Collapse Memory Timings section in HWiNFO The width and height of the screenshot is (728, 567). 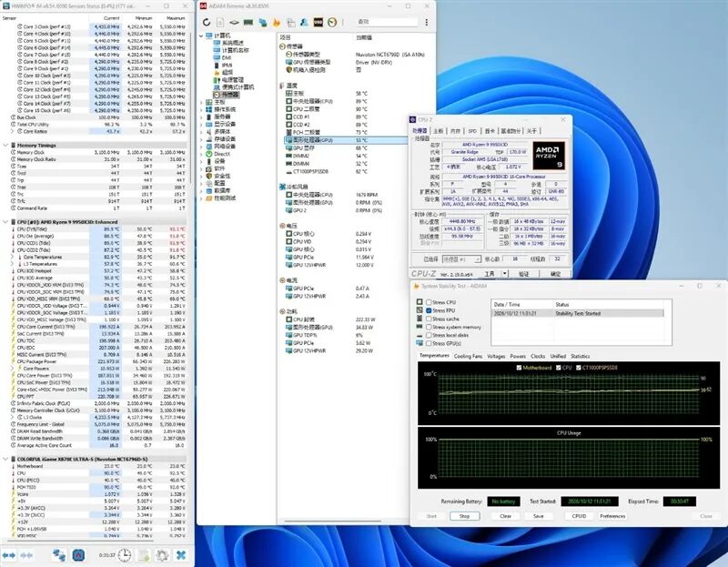5,146
